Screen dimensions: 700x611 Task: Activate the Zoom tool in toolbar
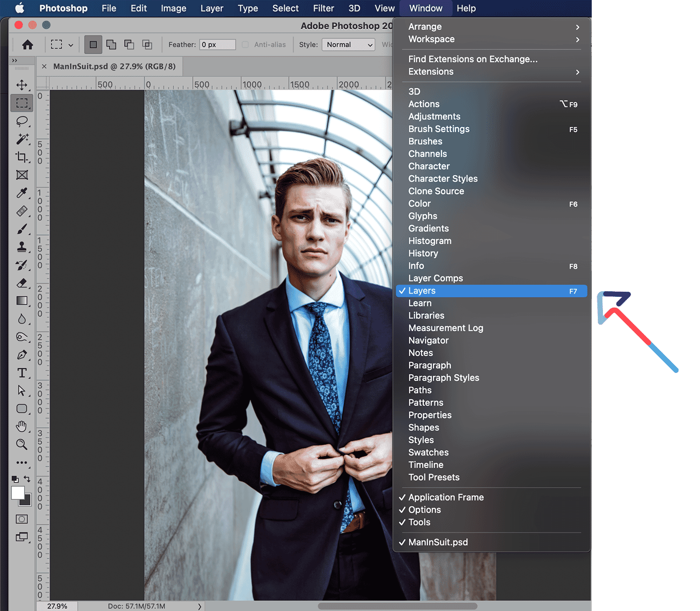pyautogui.click(x=21, y=444)
